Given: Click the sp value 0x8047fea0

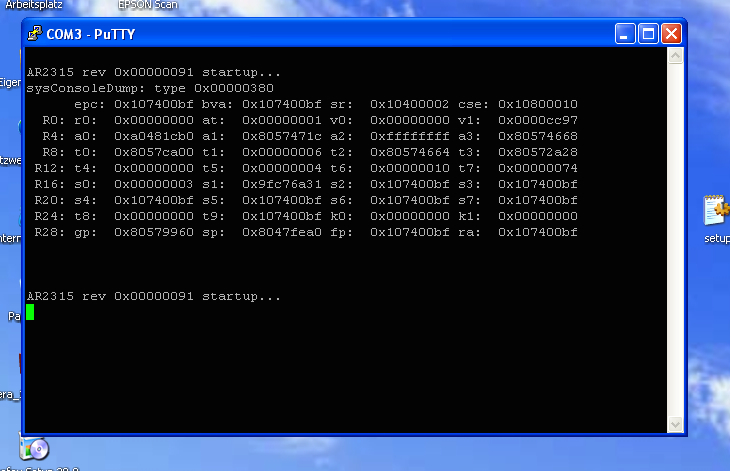Looking at the screenshot, I should coord(282,232).
